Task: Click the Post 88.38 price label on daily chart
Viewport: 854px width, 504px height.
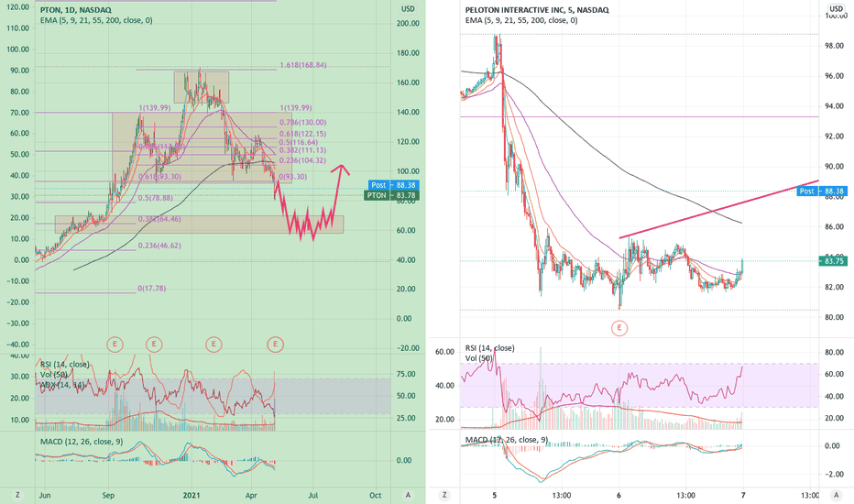Action: tap(394, 185)
